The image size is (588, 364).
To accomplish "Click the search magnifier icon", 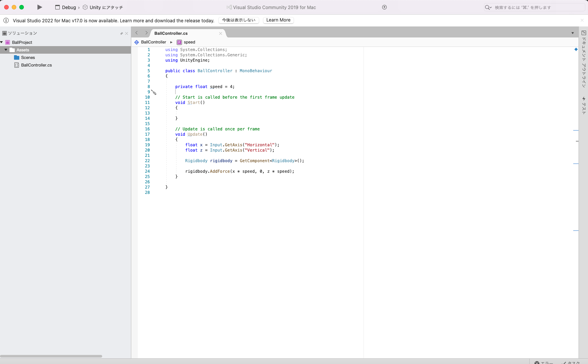I will coord(488,8).
